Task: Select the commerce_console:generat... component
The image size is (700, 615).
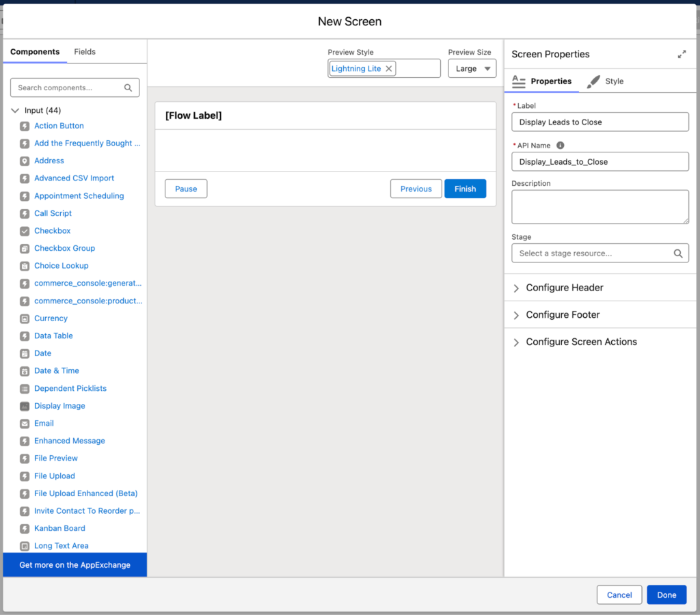Action: click(88, 284)
